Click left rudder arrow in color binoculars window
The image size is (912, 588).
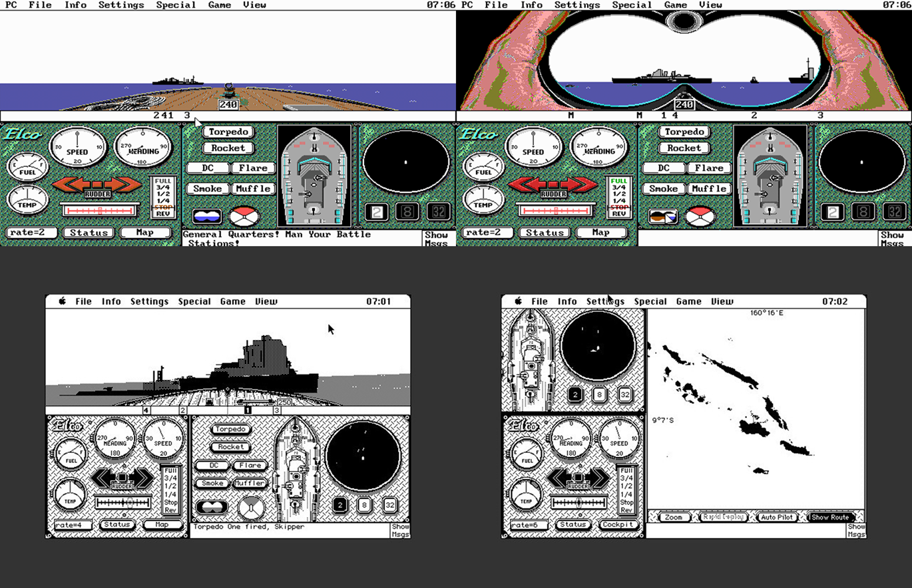(x=526, y=184)
